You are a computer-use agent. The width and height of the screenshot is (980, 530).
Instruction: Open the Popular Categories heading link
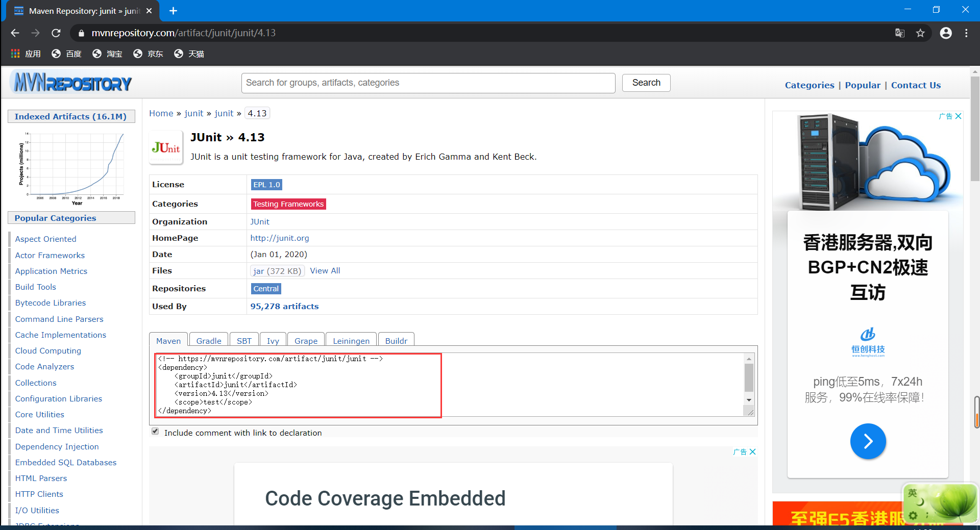(55, 218)
